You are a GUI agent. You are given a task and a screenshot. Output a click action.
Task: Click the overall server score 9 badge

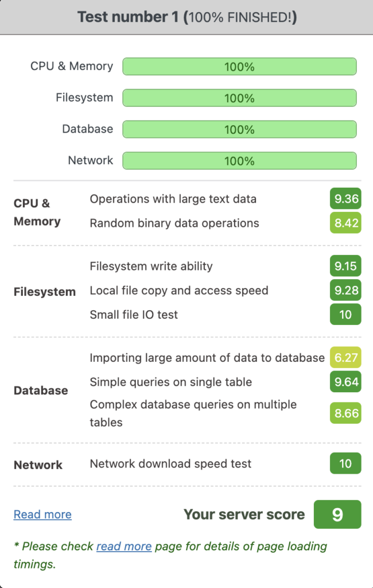pos(337,514)
